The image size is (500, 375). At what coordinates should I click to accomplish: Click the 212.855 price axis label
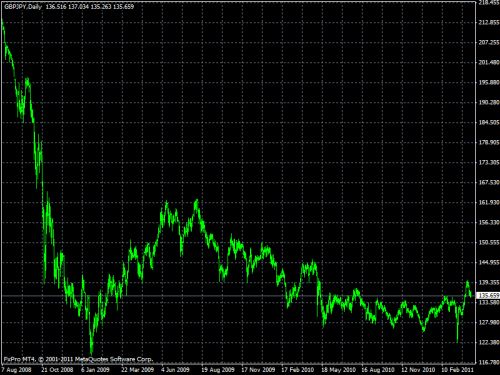tap(489, 22)
